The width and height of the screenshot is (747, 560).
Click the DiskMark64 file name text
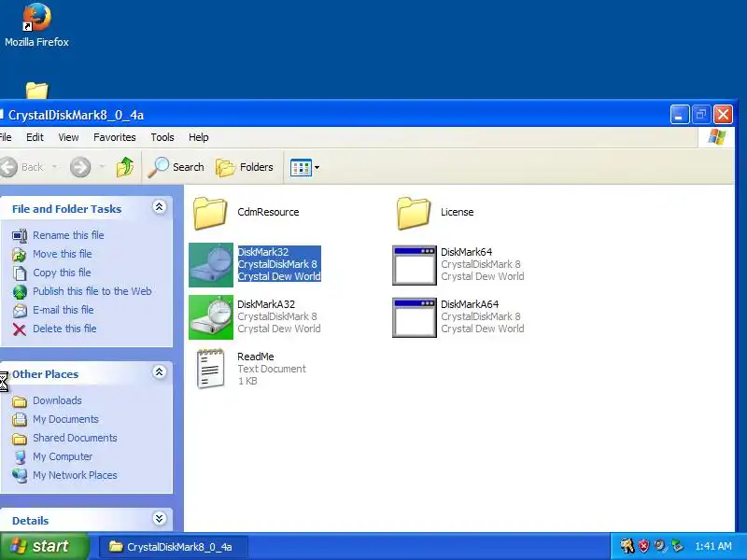coord(466,252)
